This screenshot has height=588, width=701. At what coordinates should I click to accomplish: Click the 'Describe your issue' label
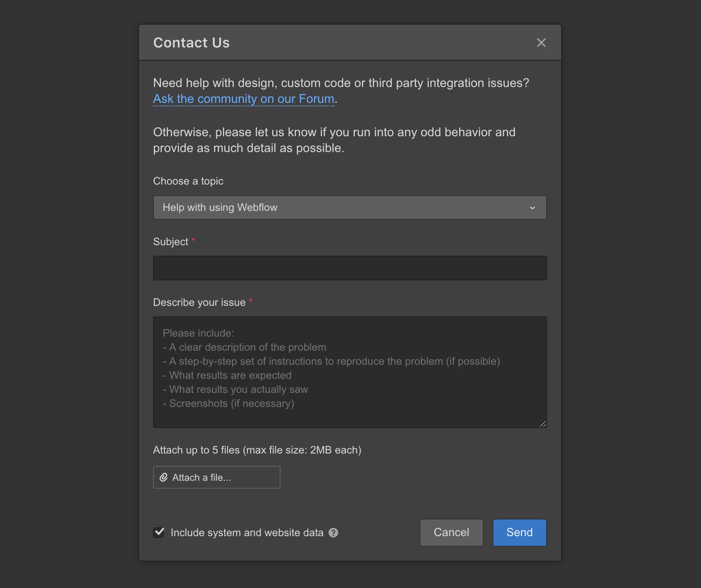tap(199, 302)
